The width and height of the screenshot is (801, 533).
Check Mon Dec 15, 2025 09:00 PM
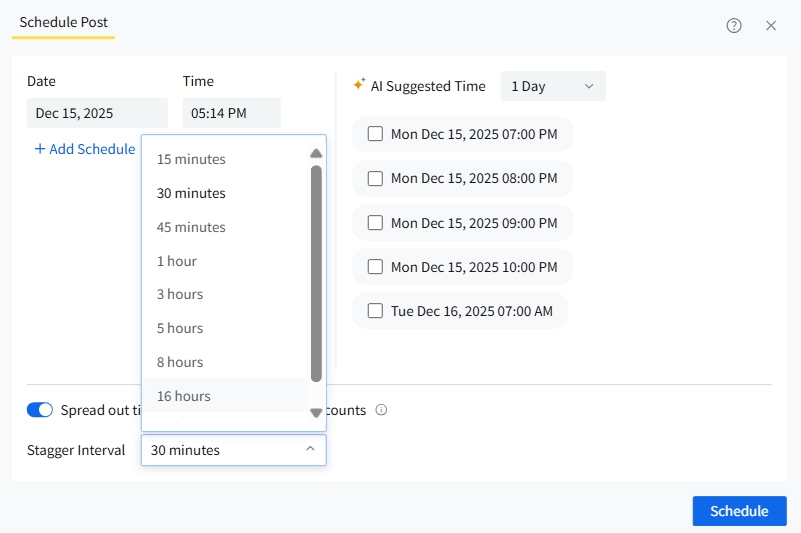pyautogui.click(x=375, y=223)
